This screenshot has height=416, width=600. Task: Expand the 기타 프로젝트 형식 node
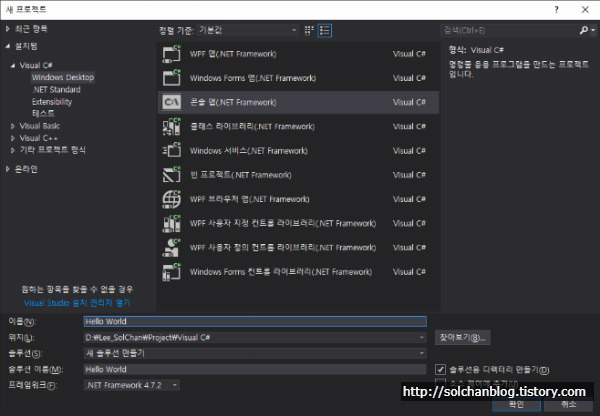click(x=13, y=150)
